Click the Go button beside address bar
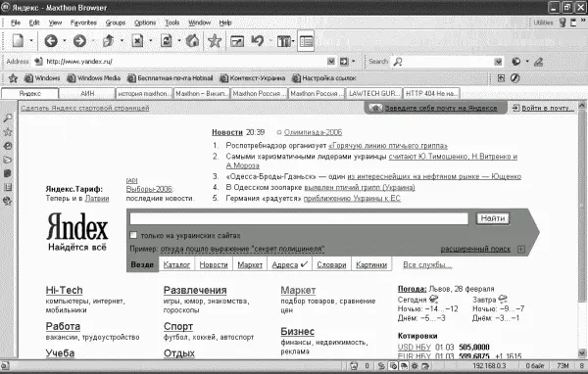588x374 pixels. (344, 62)
